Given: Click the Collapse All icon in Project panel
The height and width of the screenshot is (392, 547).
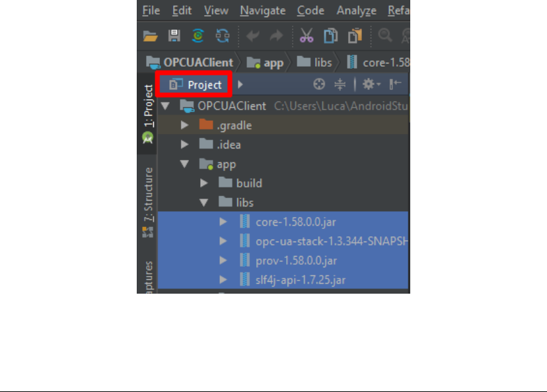Looking at the screenshot, I should [340, 84].
